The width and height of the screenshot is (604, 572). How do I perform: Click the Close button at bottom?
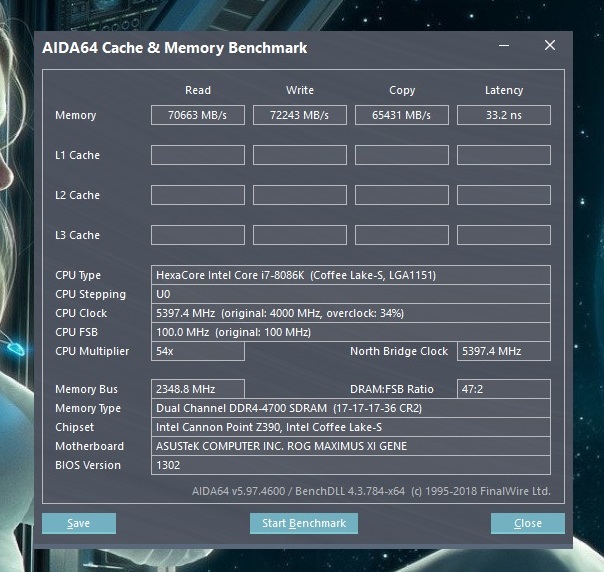[528, 523]
